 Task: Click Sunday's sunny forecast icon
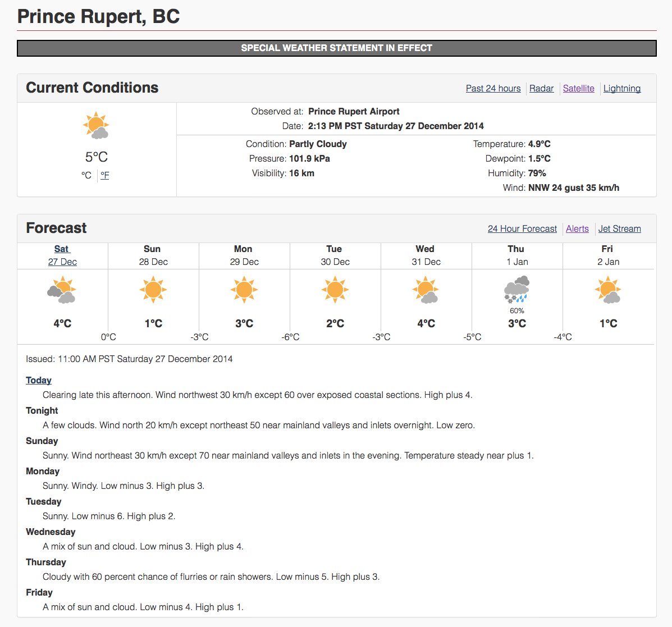click(x=153, y=290)
